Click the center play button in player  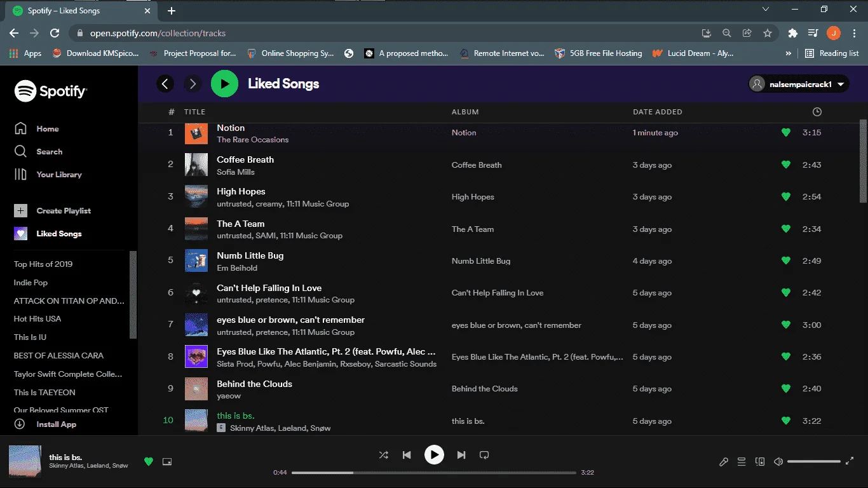[x=434, y=455]
